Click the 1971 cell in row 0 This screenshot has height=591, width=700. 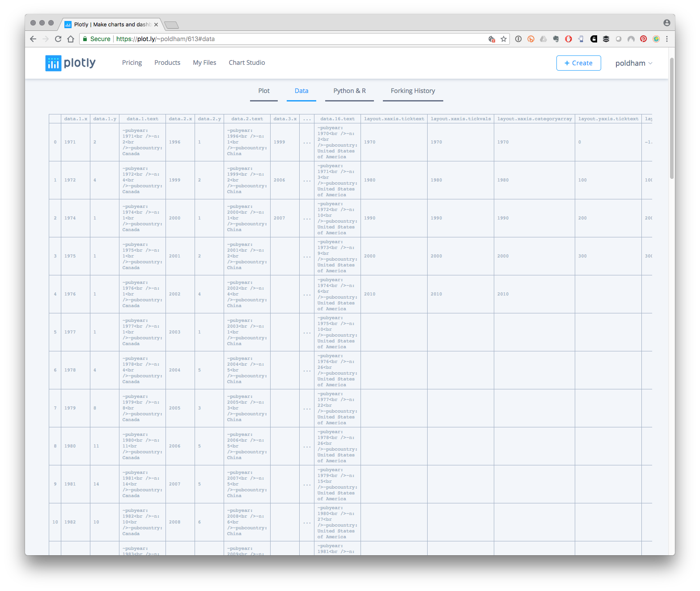(76, 142)
